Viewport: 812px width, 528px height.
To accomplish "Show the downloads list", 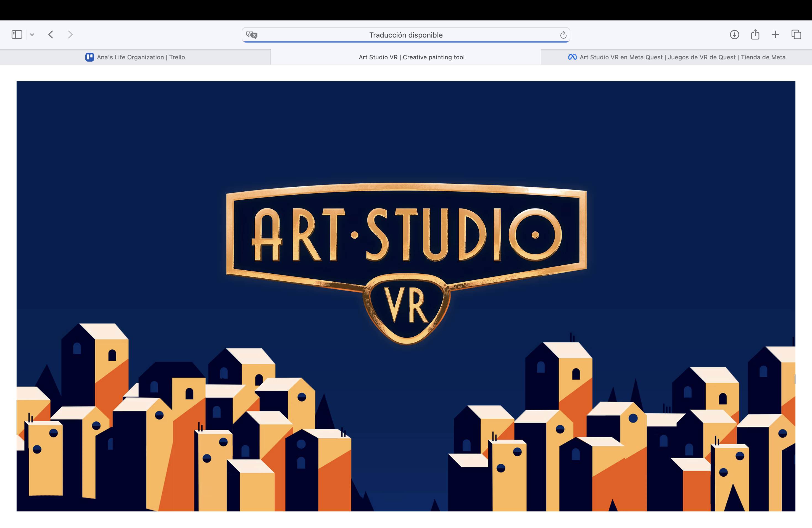I will tap(734, 35).
